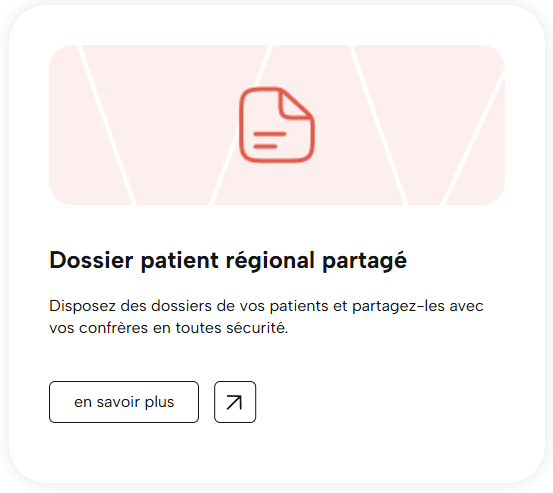Click the 'Disposez des dossiers' description text
This screenshot has width=553, height=493.
(266, 317)
